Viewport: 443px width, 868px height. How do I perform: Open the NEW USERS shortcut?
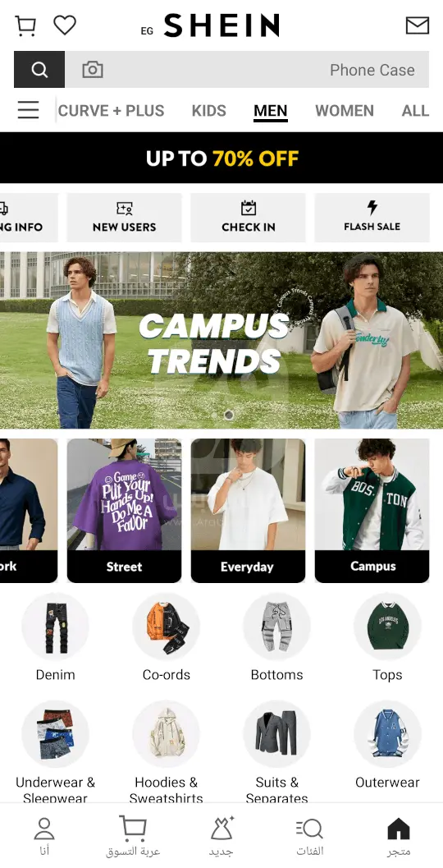[125, 218]
